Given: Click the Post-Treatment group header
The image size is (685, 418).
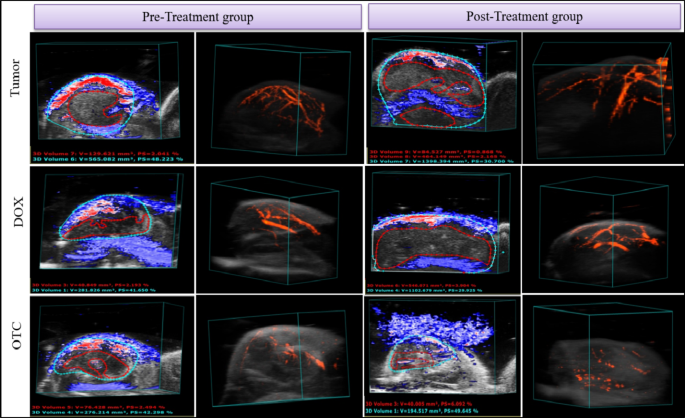Looking at the screenshot, I should 524,17.
